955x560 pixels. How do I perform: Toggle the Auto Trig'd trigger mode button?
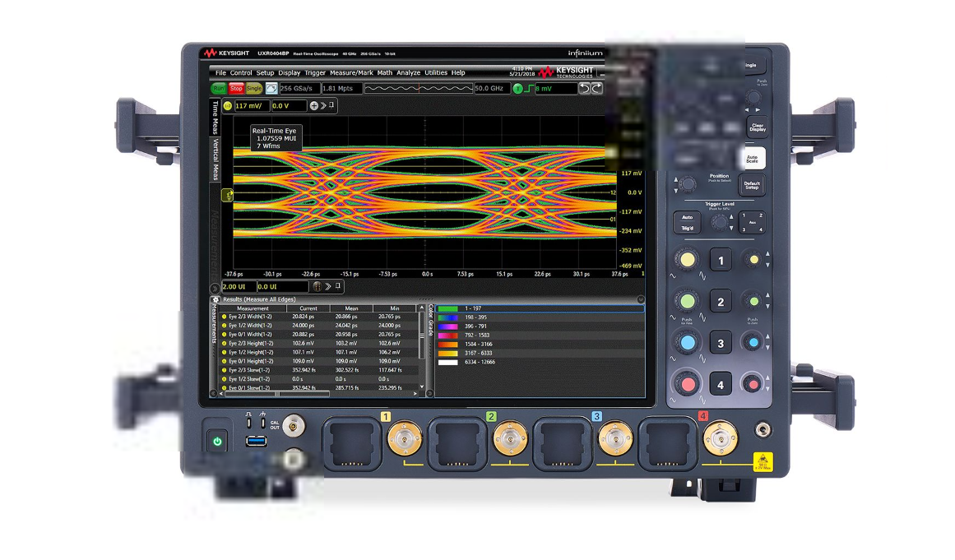coord(688,223)
